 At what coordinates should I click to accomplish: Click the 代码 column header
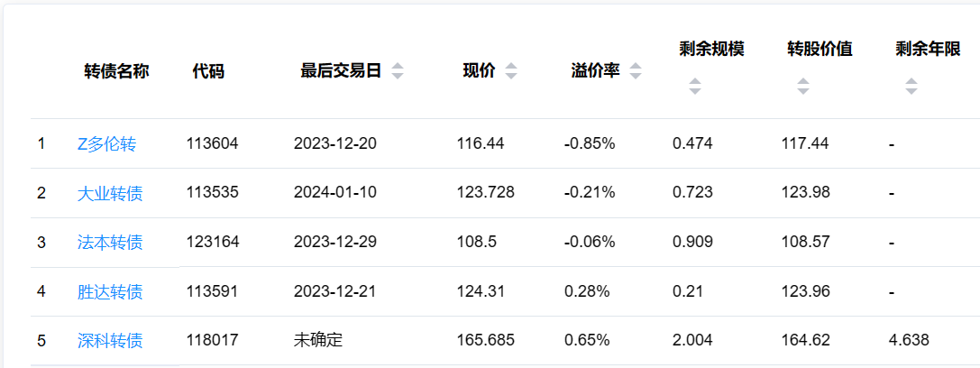(208, 71)
